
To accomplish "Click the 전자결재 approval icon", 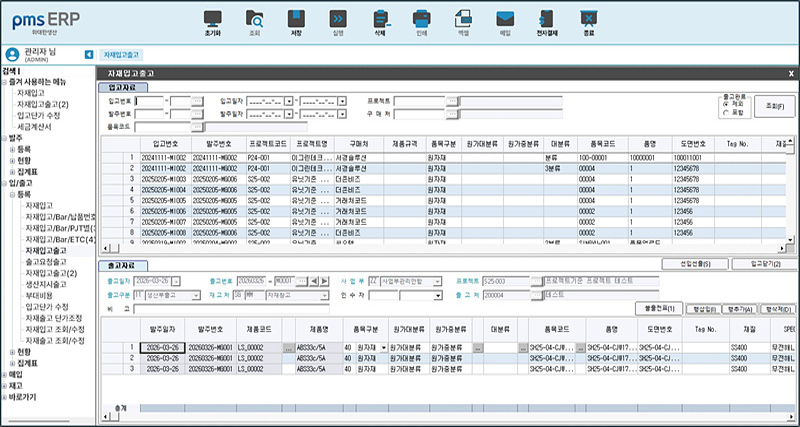I will 546,19.
